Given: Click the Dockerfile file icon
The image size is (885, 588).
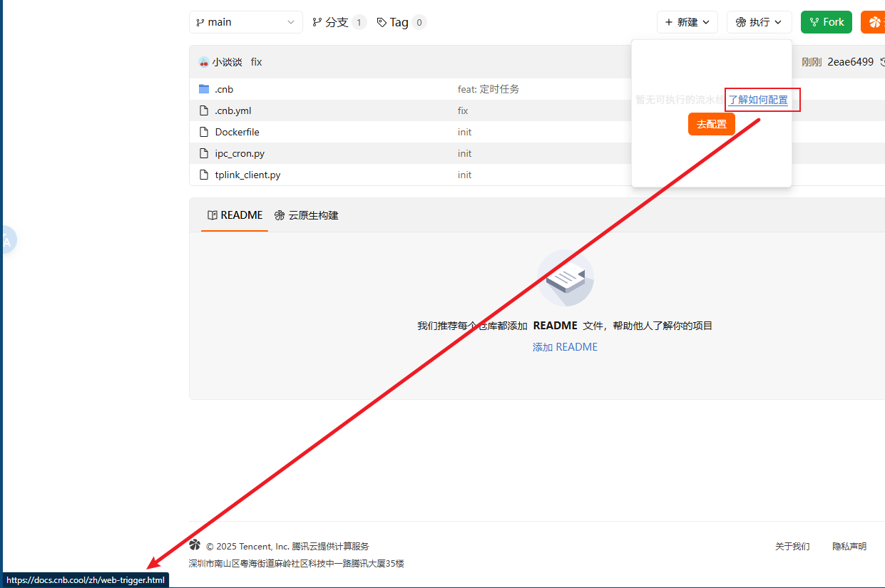Looking at the screenshot, I should click(203, 131).
